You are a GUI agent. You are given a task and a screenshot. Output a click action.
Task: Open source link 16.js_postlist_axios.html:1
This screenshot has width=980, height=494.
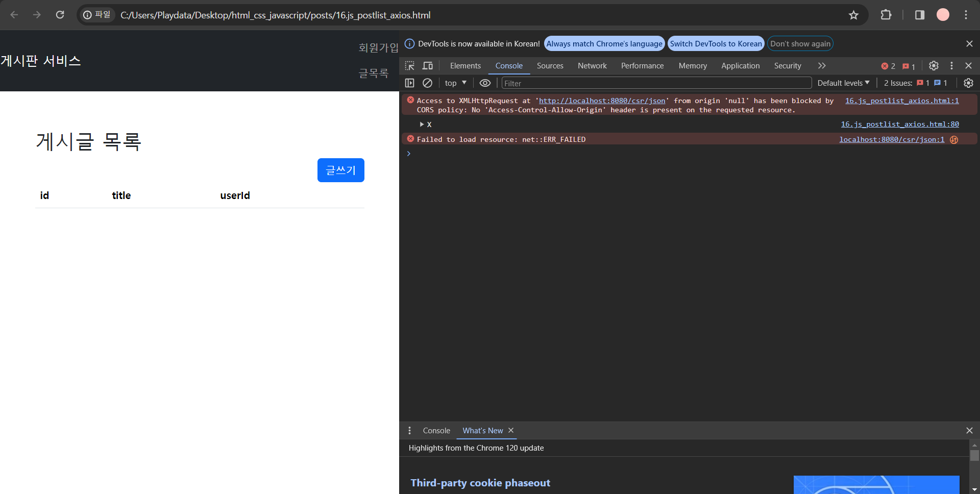[902, 101]
